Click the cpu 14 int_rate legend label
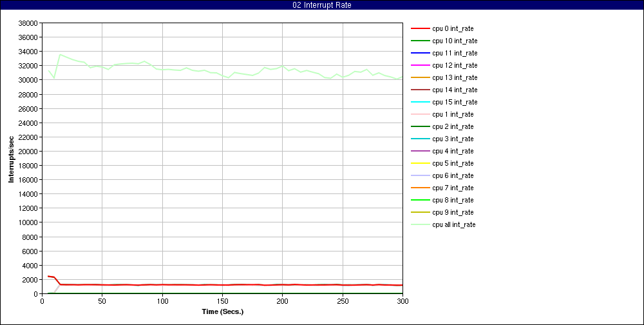 (x=455, y=90)
